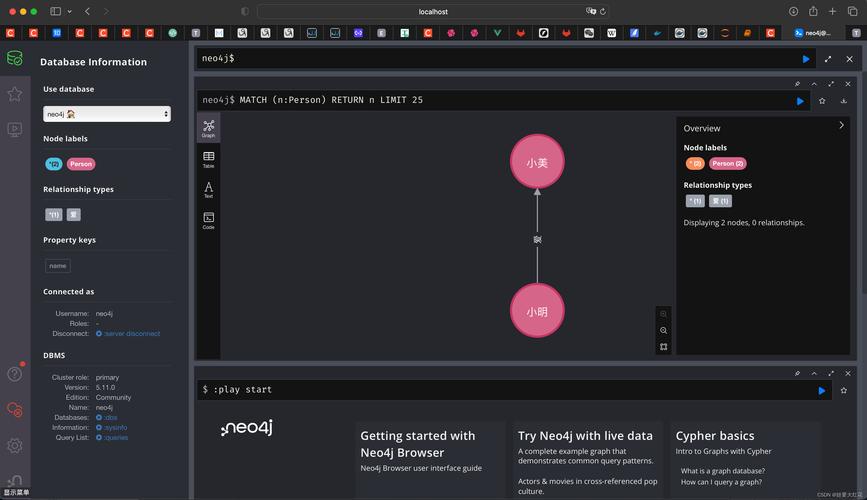
Task: Open the red connection sync icon
Action: [15, 410]
